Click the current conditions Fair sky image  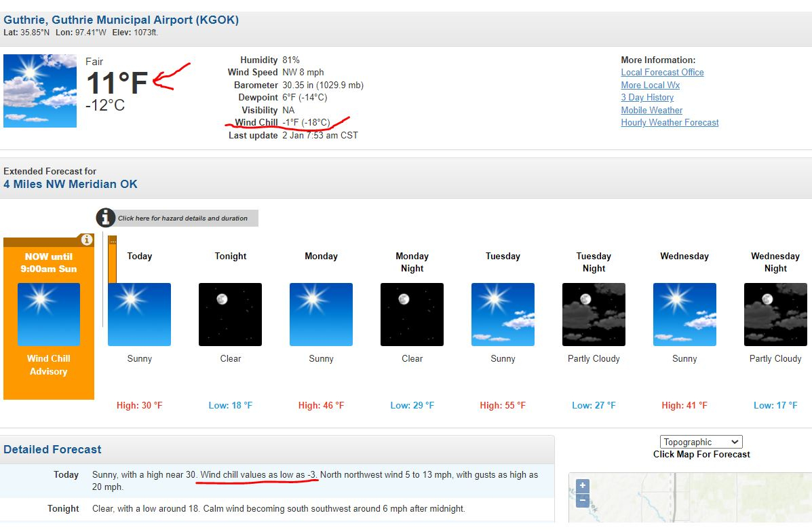pos(40,91)
